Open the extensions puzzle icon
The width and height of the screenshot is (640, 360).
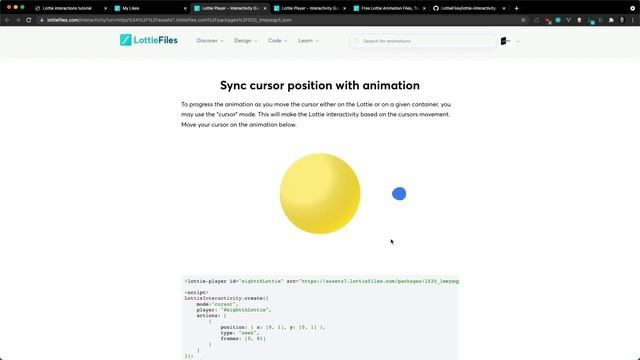tap(611, 20)
